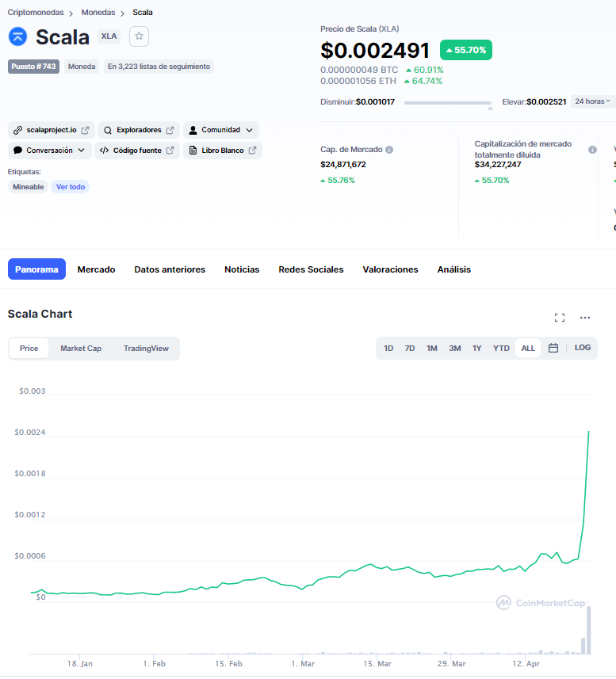616x679 pixels.
Task: Select the YTD time range
Action: (x=501, y=348)
